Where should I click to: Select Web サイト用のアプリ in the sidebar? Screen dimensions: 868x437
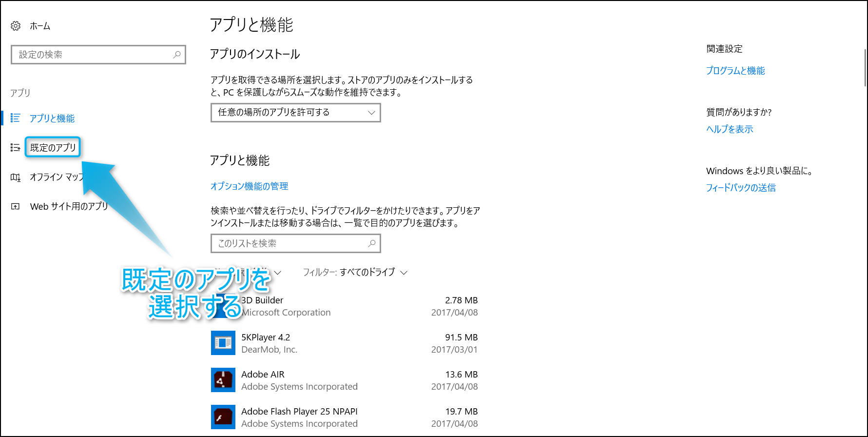[69, 206]
